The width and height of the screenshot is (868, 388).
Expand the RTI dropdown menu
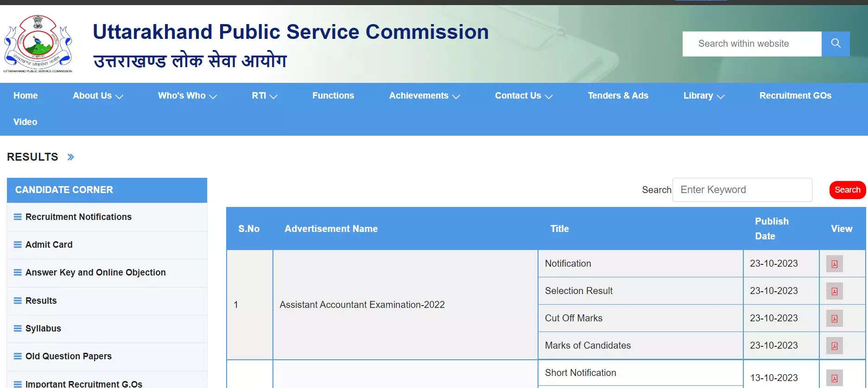(264, 96)
